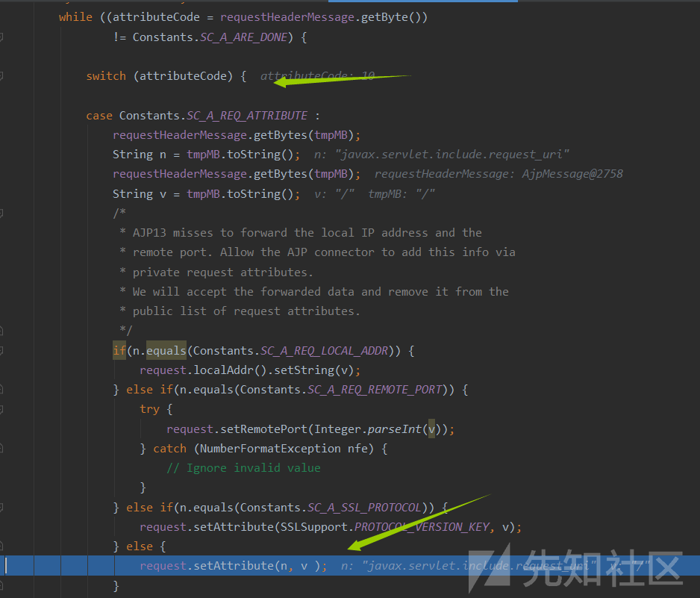Image resolution: width=700 pixels, height=598 pixels.
Task: Click the constant 'SC_A_ARE_DONE'
Action: click(244, 37)
